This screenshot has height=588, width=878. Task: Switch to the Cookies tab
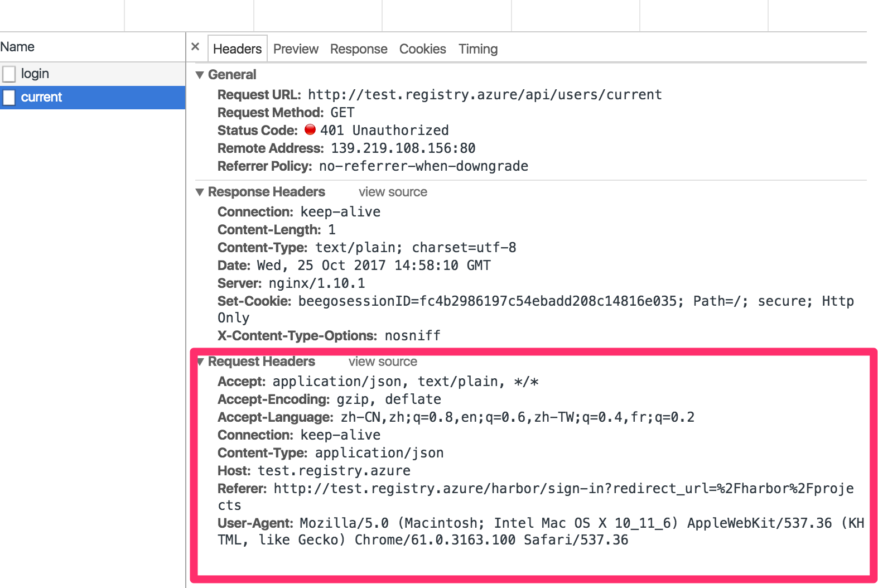(x=422, y=49)
